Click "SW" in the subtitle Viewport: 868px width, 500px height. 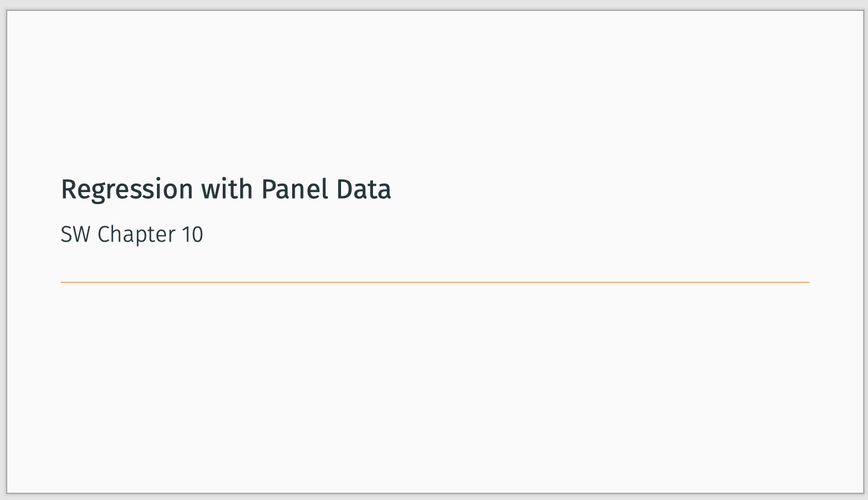click(x=75, y=234)
